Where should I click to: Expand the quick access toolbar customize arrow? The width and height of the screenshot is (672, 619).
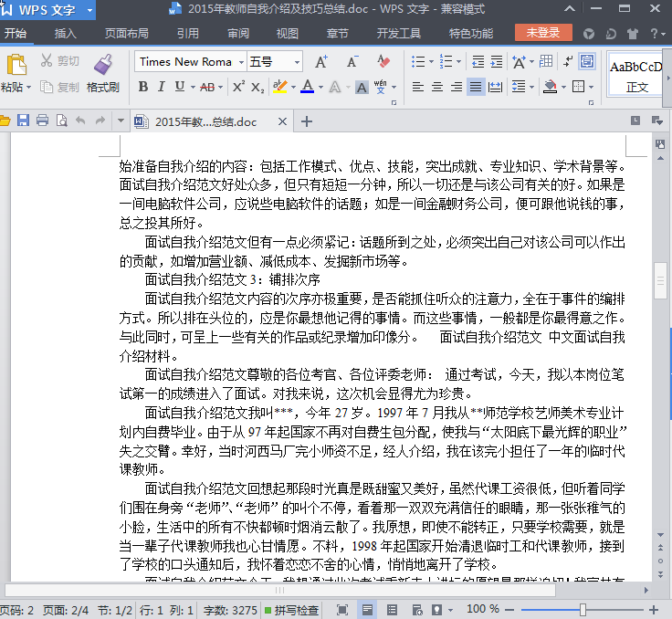[x=121, y=121]
